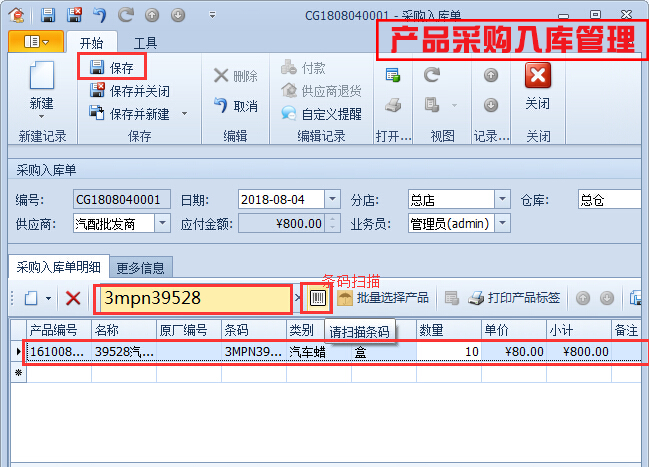Expand the salesperson (业务员) dropdown
The width and height of the screenshot is (649, 467).
(x=503, y=223)
